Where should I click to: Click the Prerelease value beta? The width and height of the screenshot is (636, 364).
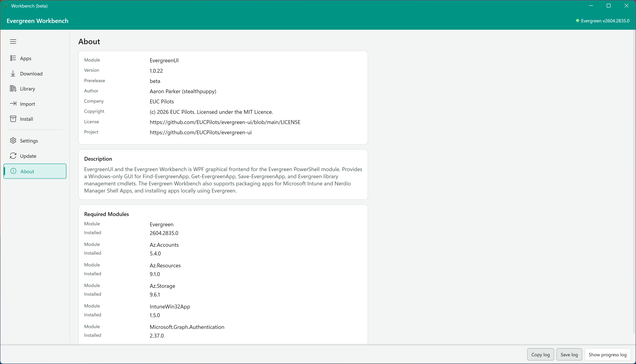click(155, 81)
